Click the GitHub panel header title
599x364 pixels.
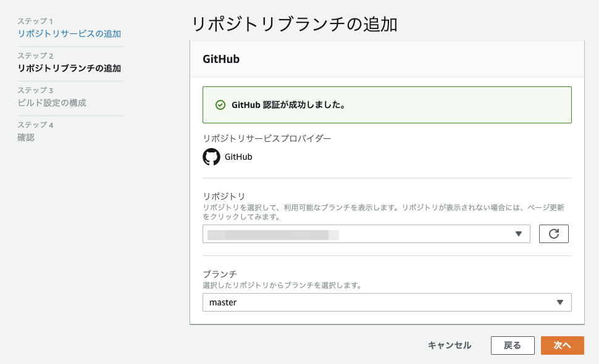coord(221,59)
